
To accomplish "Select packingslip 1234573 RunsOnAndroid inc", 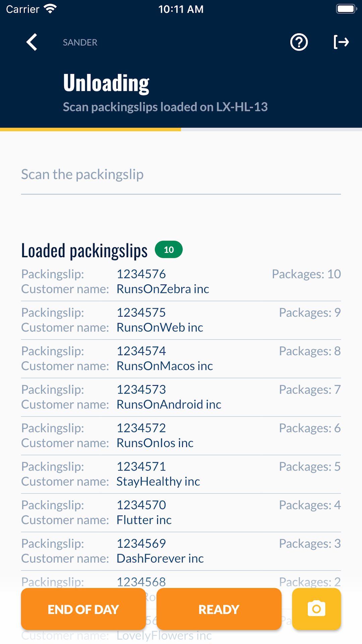I will [x=181, y=397].
